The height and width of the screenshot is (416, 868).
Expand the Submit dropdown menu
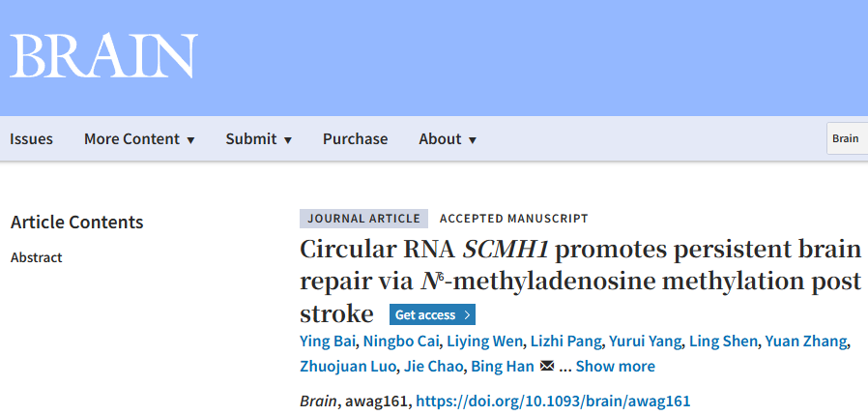pos(258,138)
